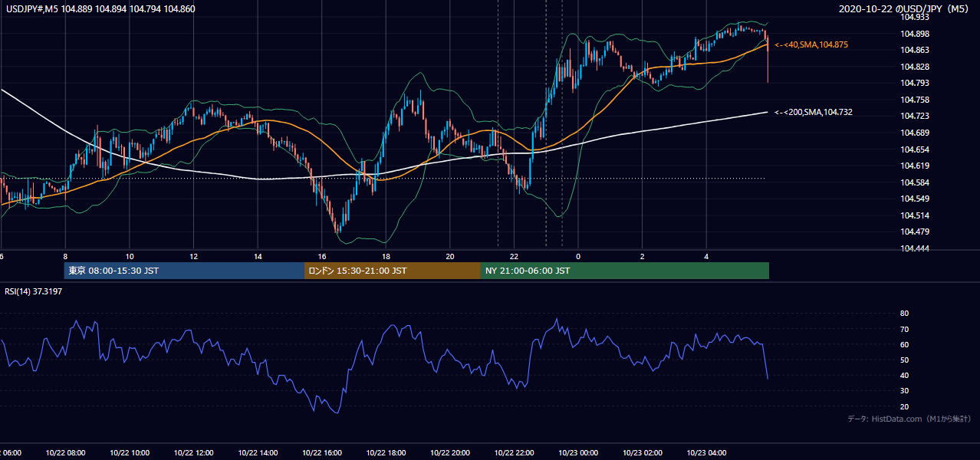Click bottom time label 10/22 22:00

(x=514, y=452)
